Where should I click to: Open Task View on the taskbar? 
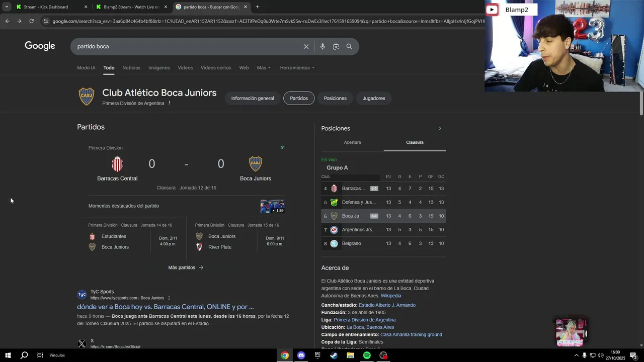[x=40, y=355]
